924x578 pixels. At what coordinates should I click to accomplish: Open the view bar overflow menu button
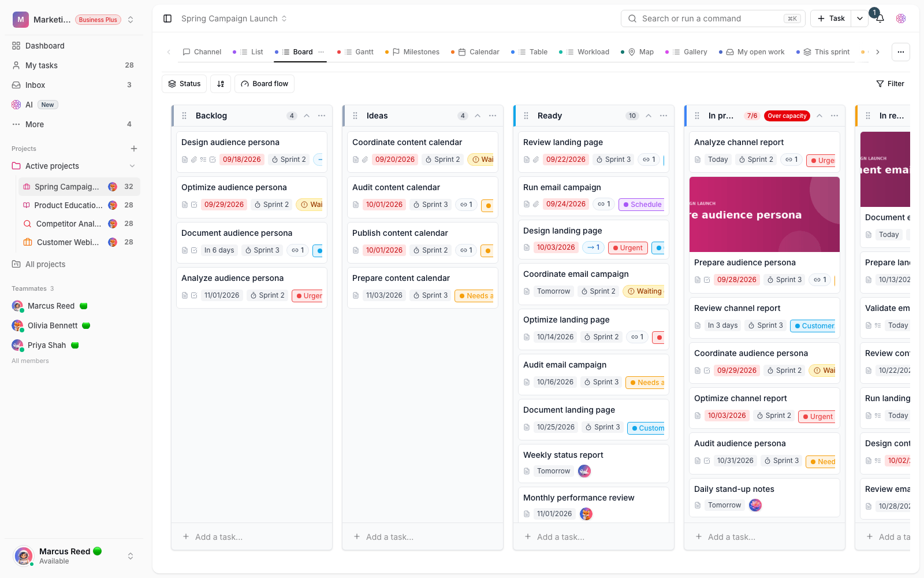[901, 52]
